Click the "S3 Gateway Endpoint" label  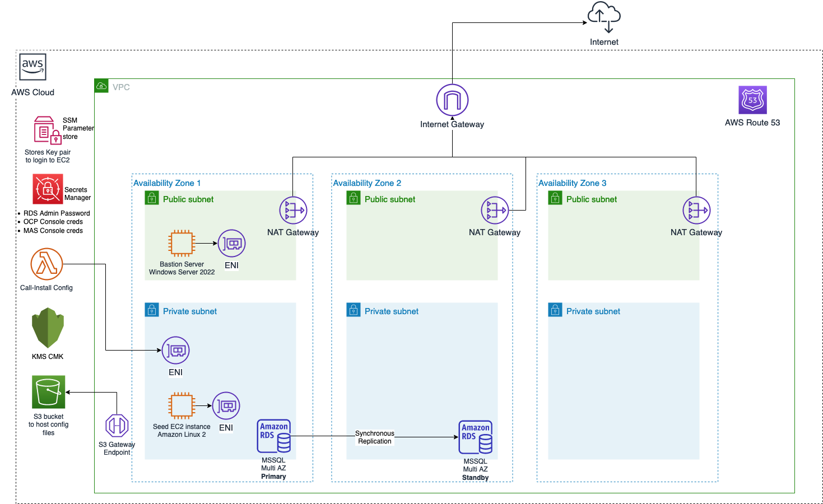coord(117,449)
